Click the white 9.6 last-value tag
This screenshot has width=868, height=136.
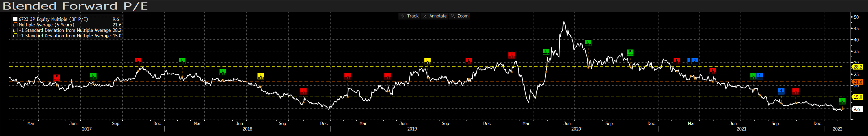coord(857,109)
